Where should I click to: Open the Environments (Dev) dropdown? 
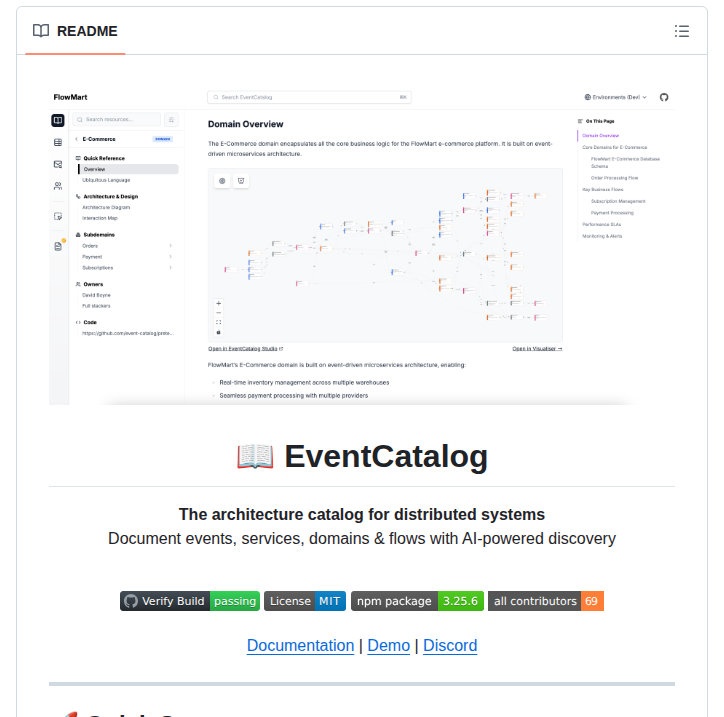[x=615, y=97]
